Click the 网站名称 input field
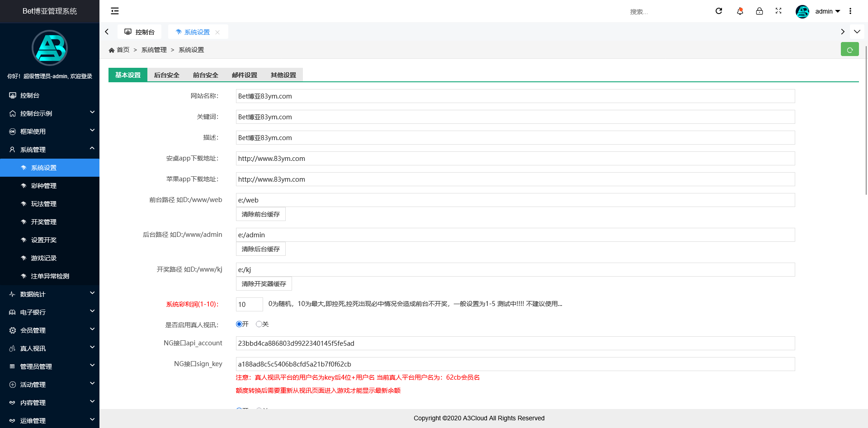This screenshot has height=428, width=868. pos(515,96)
